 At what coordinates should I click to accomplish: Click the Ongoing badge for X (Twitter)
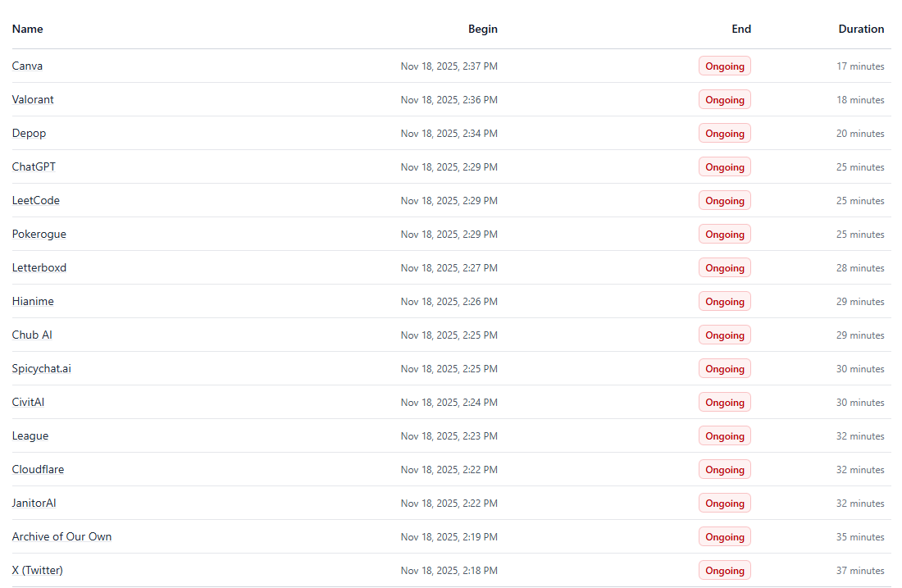click(x=725, y=570)
